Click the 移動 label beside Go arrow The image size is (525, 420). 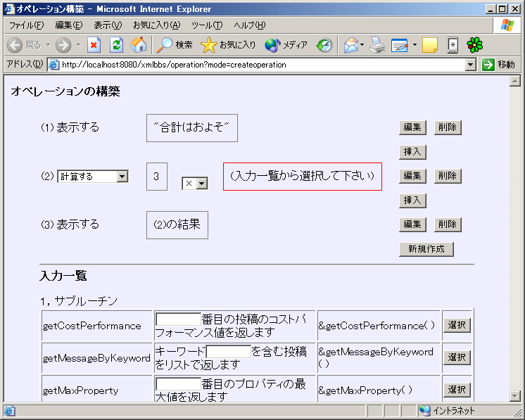(x=506, y=65)
